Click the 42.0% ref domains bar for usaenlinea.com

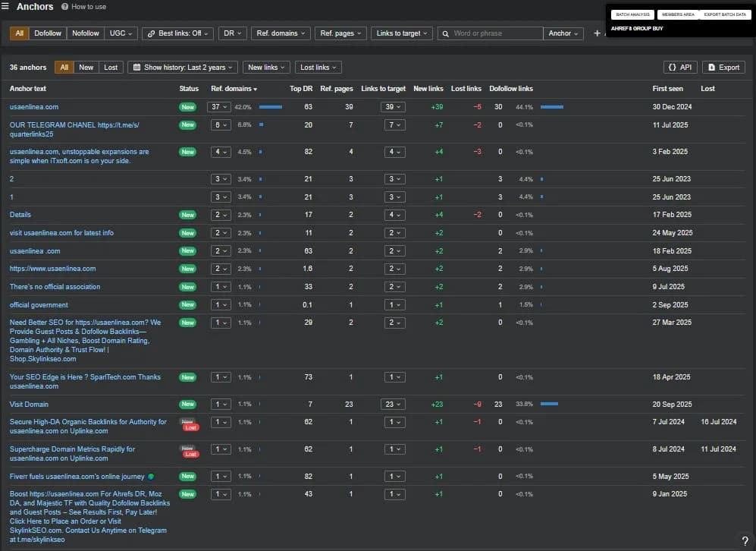click(x=271, y=107)
